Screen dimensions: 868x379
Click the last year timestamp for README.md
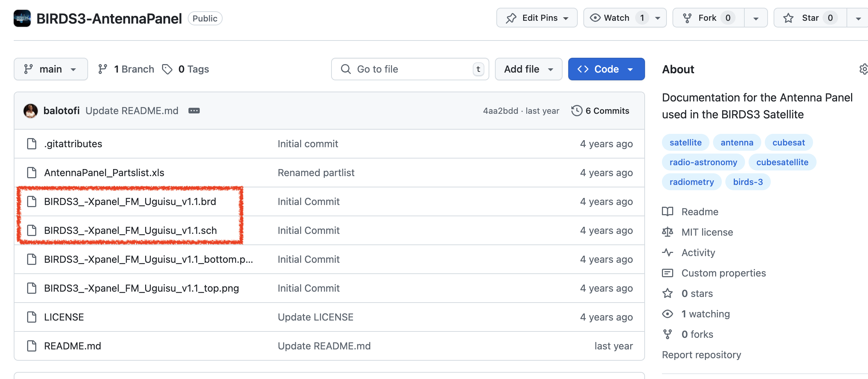614,346
